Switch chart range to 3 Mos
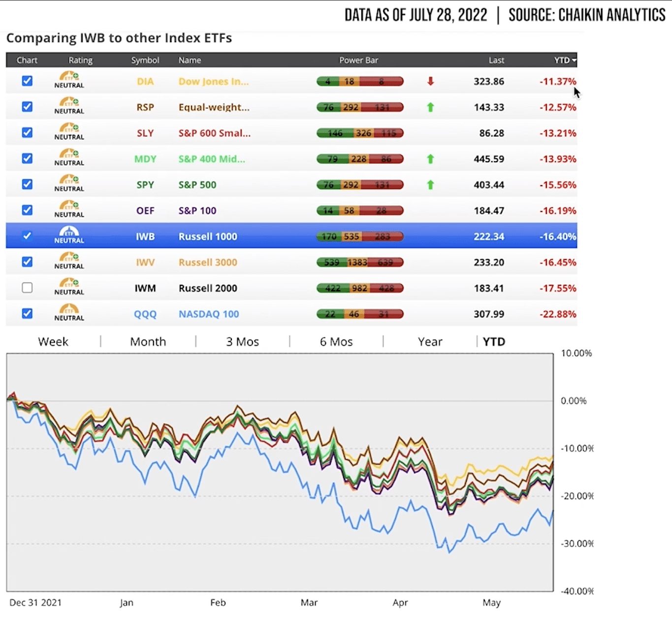 [x=242, y=341]
